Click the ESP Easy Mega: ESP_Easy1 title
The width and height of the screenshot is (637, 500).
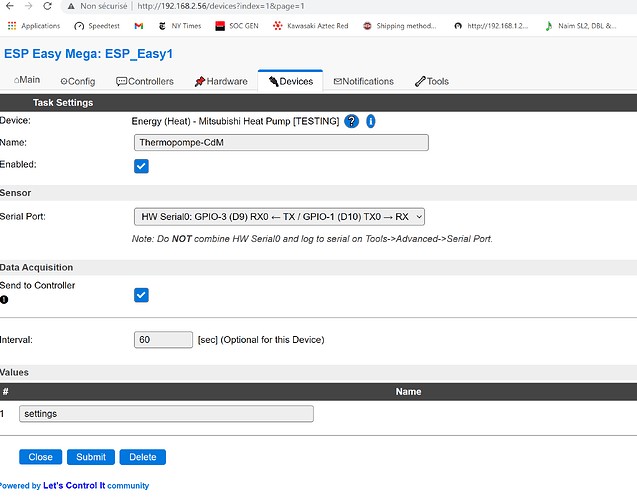89,54
